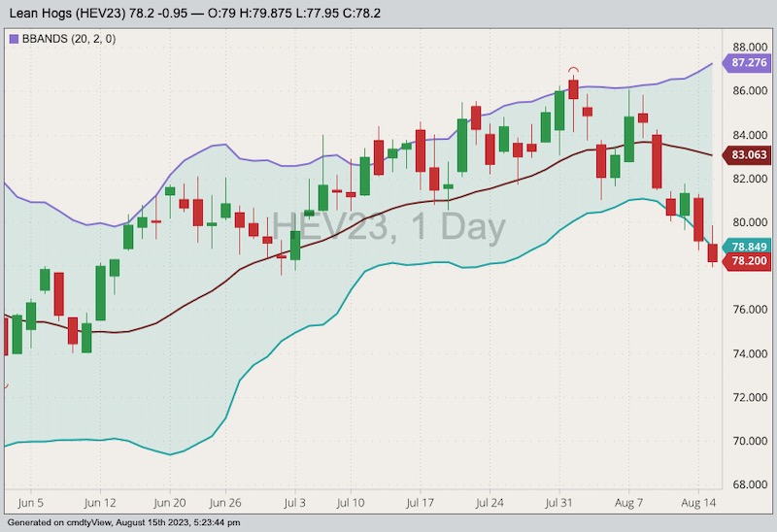Click the Jun 20 date label
This screenshot has width=777, height=532.
coord(169,503)
